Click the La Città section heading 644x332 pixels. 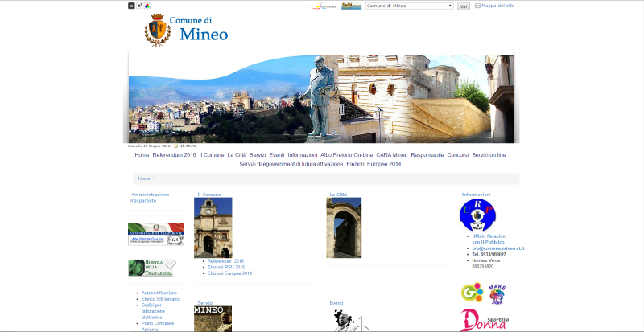coord(338,195)
